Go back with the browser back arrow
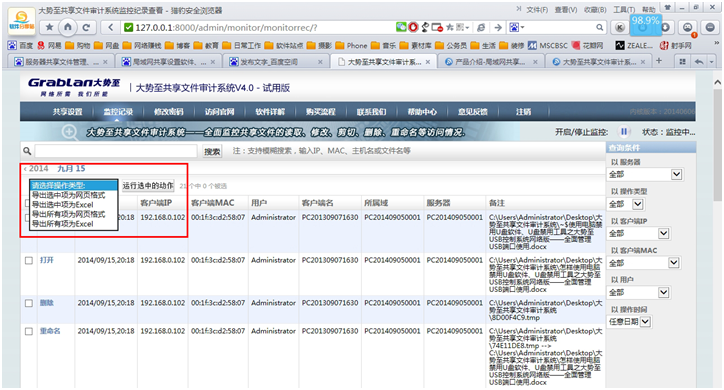 click(110, 27)
